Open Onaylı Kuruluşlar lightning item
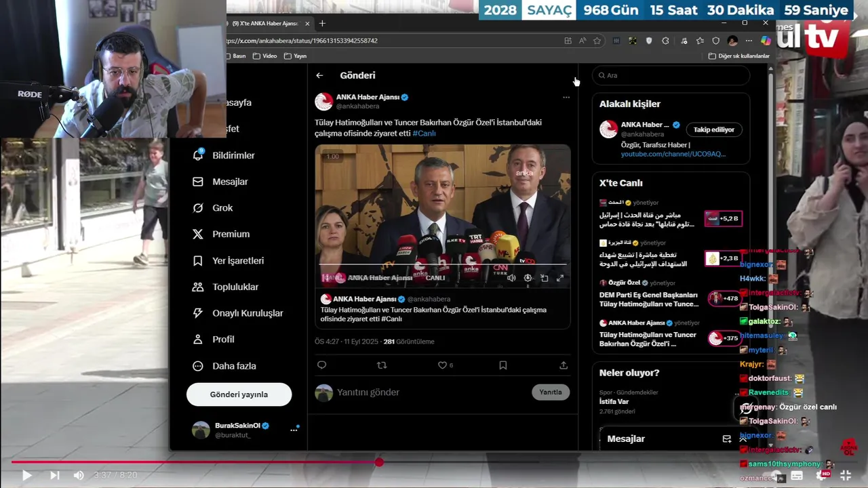 click(x=238, y=313)
